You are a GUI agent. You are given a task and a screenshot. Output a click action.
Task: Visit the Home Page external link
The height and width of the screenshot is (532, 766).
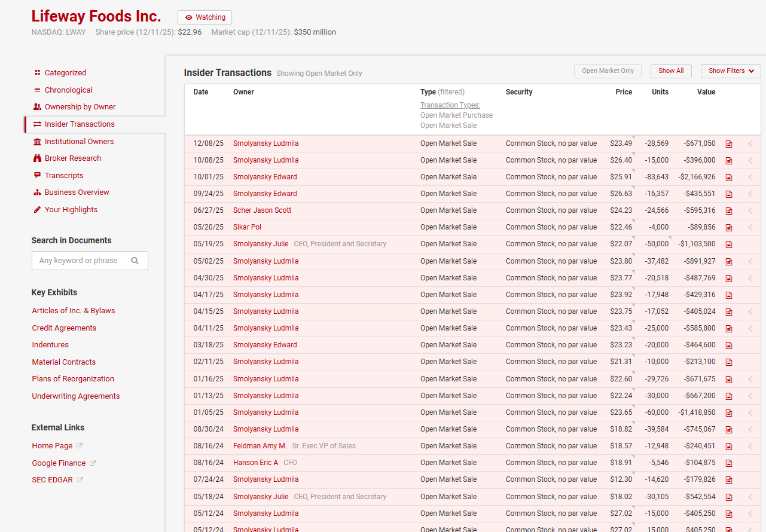point(52,446)
